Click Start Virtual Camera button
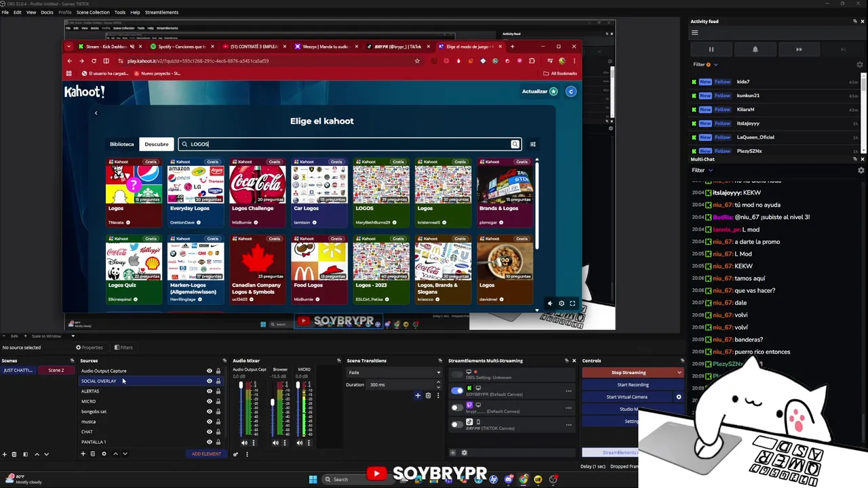 (627, 397)
